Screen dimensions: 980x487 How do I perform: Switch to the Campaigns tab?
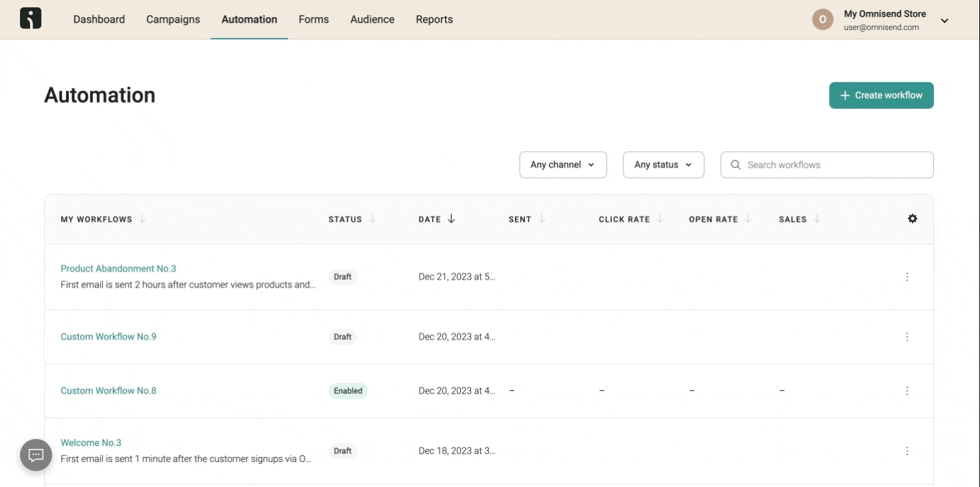pyautogui.click(x=172, y=19)
